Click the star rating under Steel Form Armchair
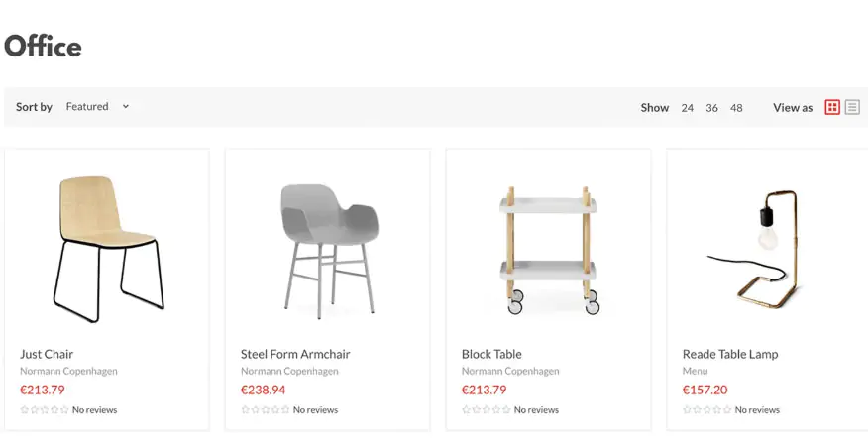The image size is (868, 447). click(266, 410)
